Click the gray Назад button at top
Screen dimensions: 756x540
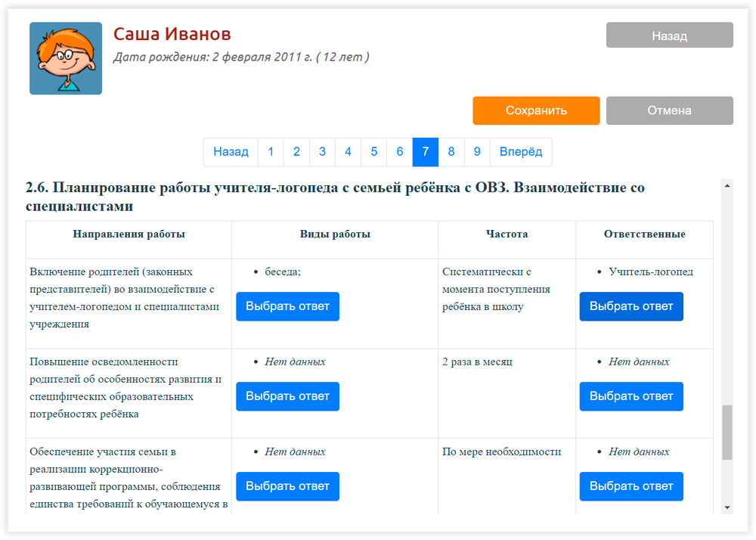pos(669,36)
